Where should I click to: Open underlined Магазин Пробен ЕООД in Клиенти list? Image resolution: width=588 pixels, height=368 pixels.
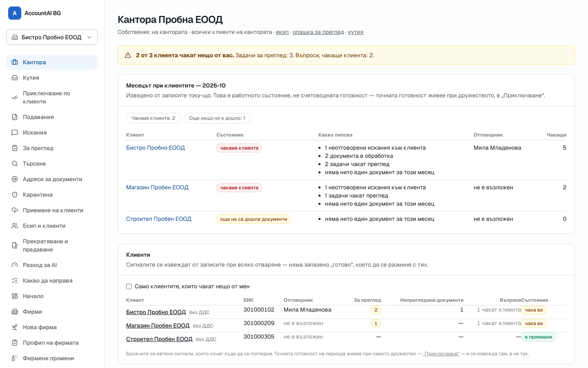pyautogui.click(x=158, y=326)
